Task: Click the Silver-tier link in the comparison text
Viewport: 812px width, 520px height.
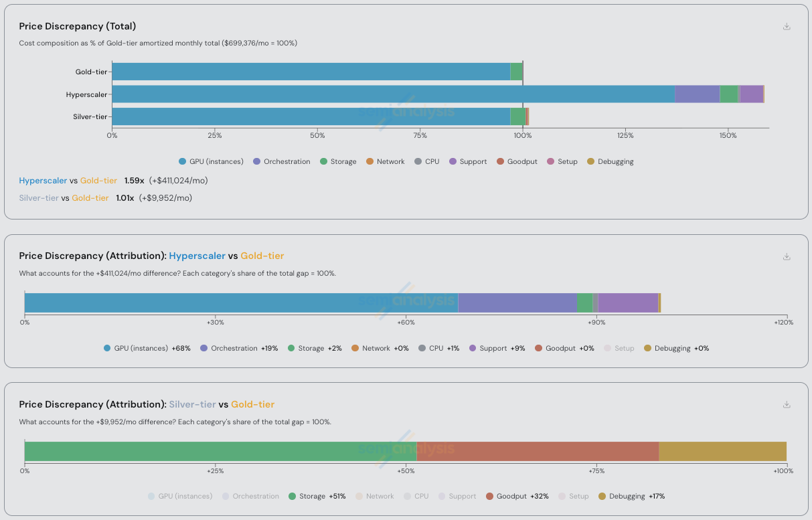Action: (x=38, y=197)
